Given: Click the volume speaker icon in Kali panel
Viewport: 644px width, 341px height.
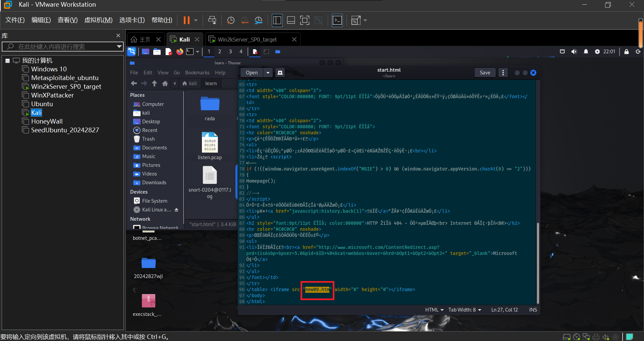Looking at the screenshot, I should point(574,52).
